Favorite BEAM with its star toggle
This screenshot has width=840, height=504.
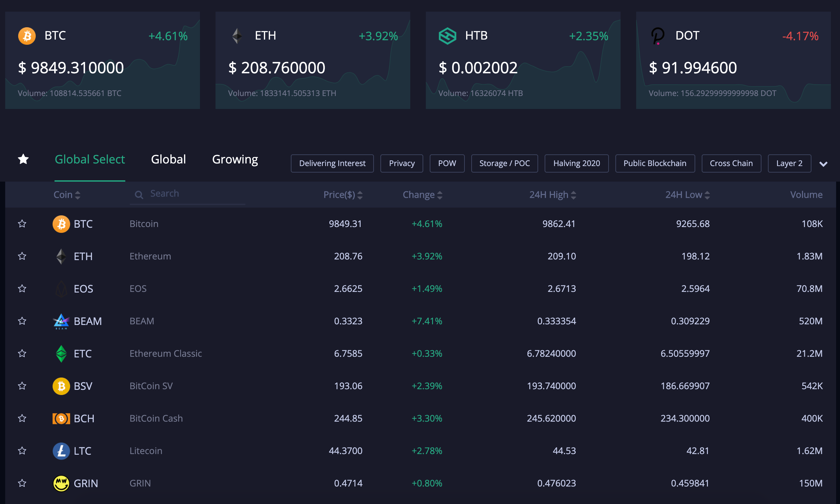[22, 321]
